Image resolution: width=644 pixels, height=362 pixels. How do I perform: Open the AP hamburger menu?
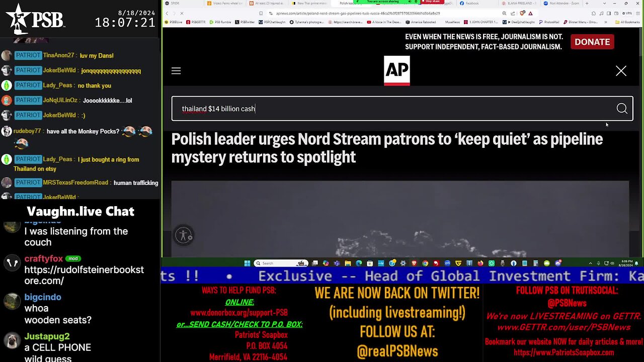[x=176, y=71]
